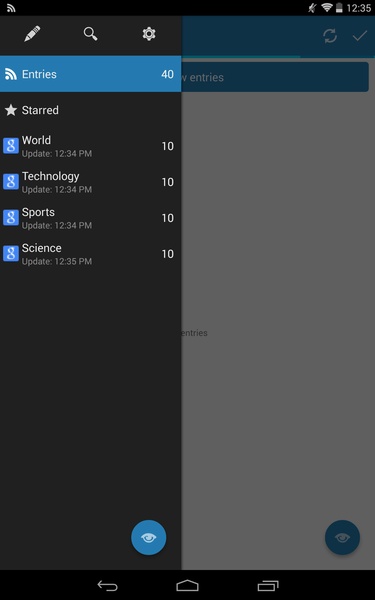Open the World feed
Viewport: 375px width, 600px height.
[x=90, y=146]
